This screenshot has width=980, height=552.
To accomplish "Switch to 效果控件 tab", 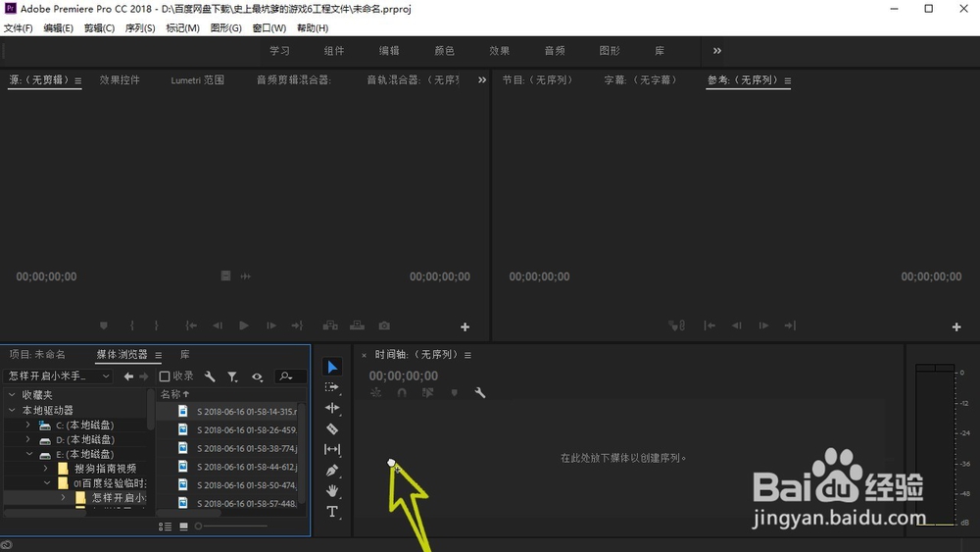I will coord(120,80).
